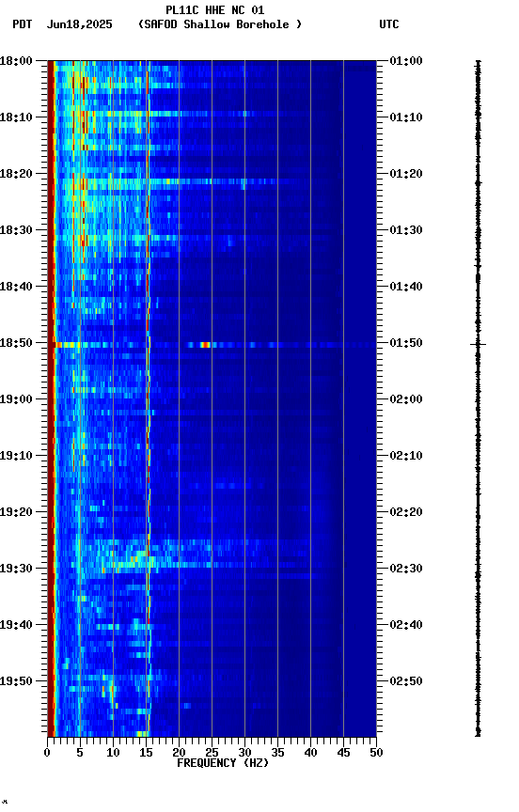Click the 02:10 UTC time label
Screen dimensions: 519x812
point(406,456)
